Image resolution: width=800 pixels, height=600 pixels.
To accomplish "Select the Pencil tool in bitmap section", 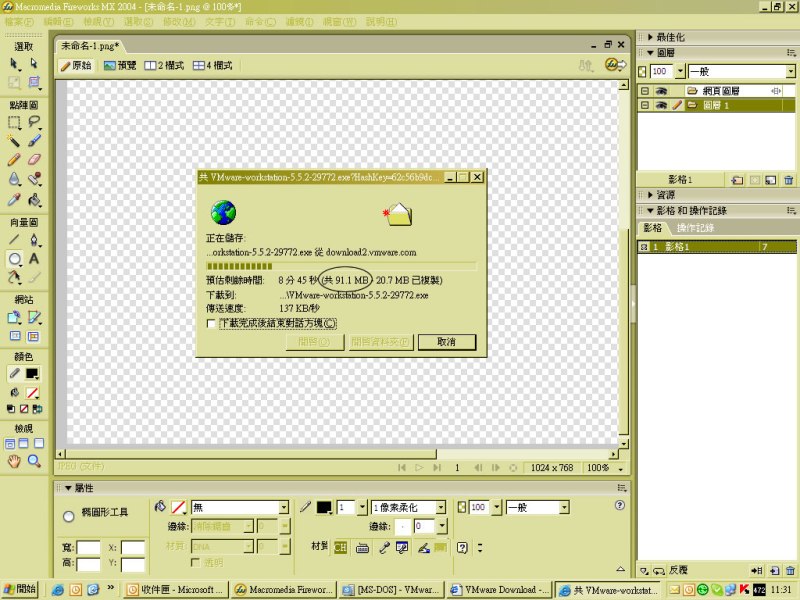I will pos(14,159).
